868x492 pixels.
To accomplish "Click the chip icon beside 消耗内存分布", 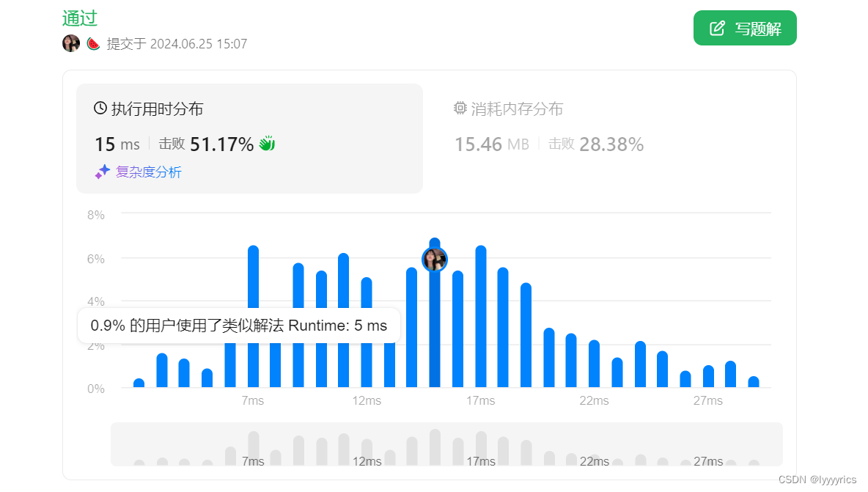I will 460,108.
